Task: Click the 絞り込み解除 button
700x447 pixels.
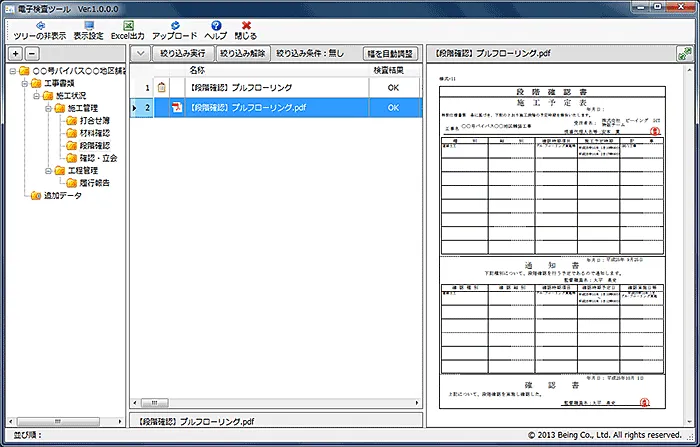Action: 243,52
